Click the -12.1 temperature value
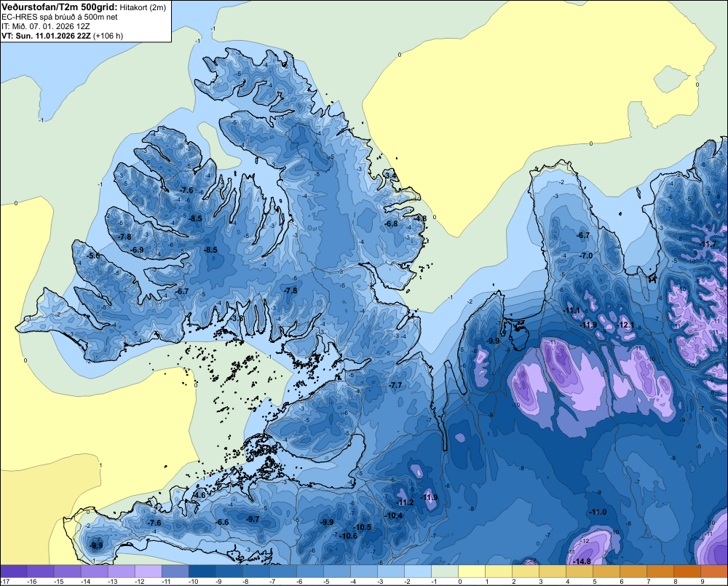The image size is (728, 586). [626, 325]
